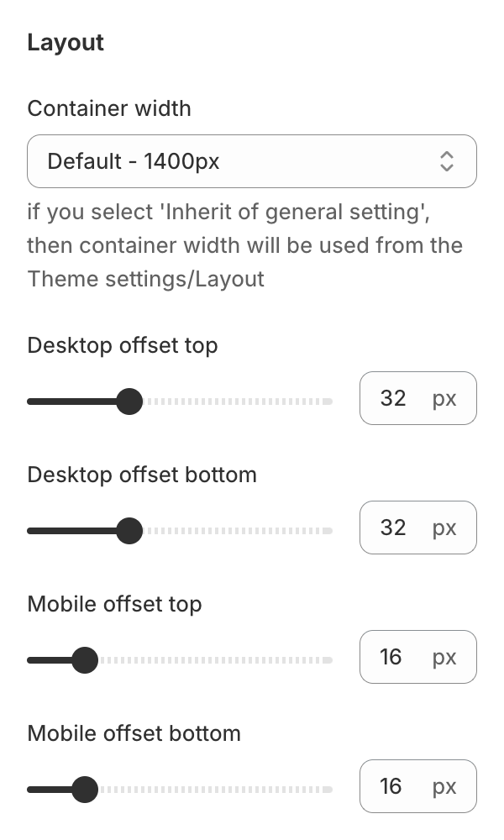Click the up-down chevron in Container width

[x=447, y=161]
